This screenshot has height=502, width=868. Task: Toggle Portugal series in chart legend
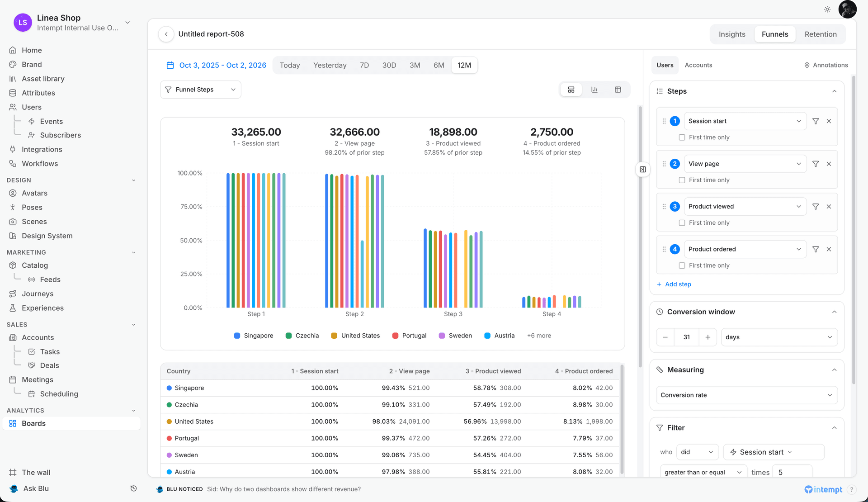(409, 336)
